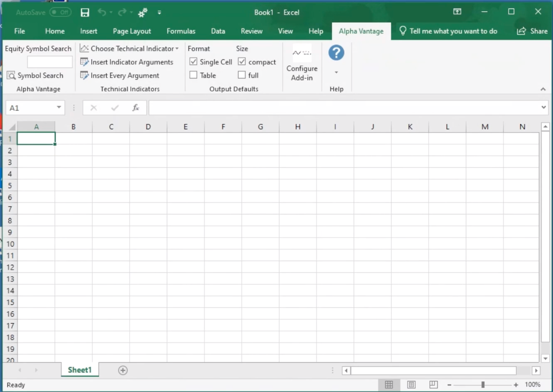Switch to Page Layout view icon
Image resolution: width=553 pixels, height=392 pixels.
tap(411, 384)
